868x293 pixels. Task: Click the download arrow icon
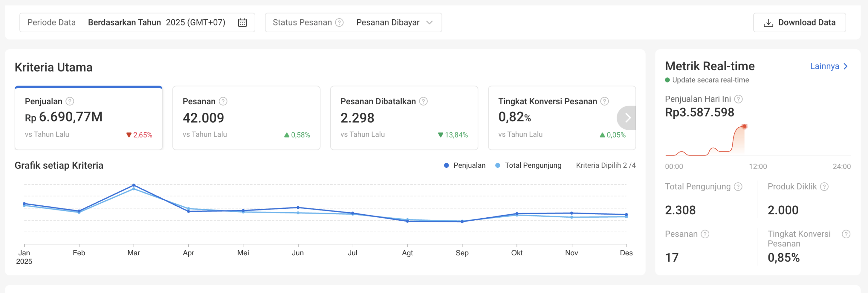pos(768,23)
